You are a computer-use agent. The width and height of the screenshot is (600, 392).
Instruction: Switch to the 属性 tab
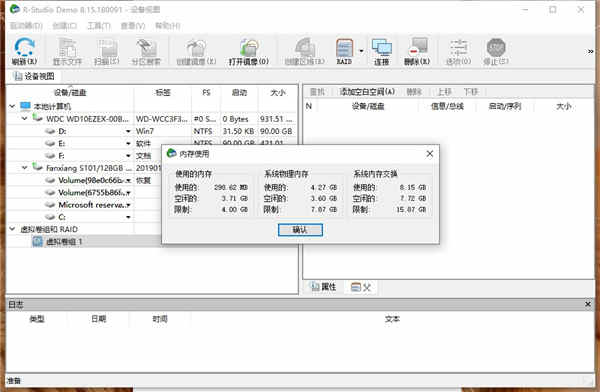coord(323,287)
